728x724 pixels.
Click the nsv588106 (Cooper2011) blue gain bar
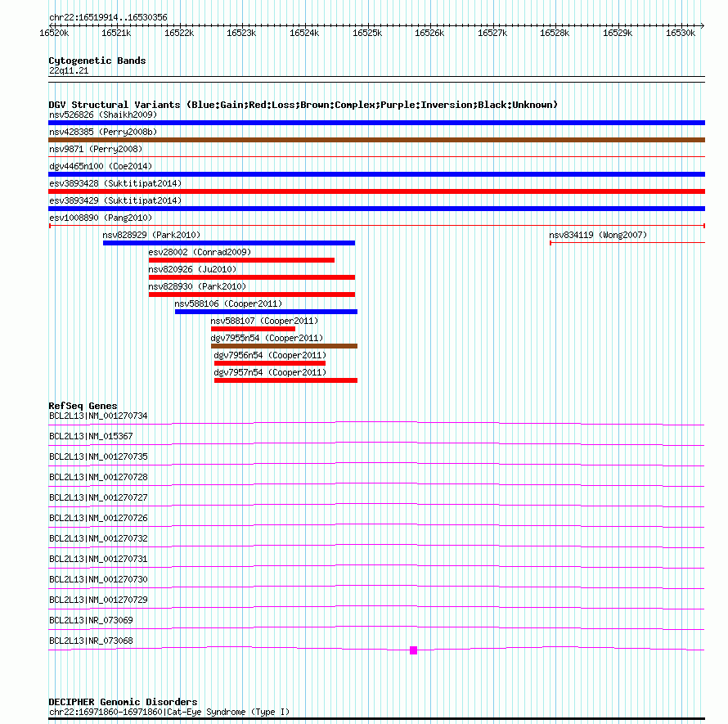[266, 312]
